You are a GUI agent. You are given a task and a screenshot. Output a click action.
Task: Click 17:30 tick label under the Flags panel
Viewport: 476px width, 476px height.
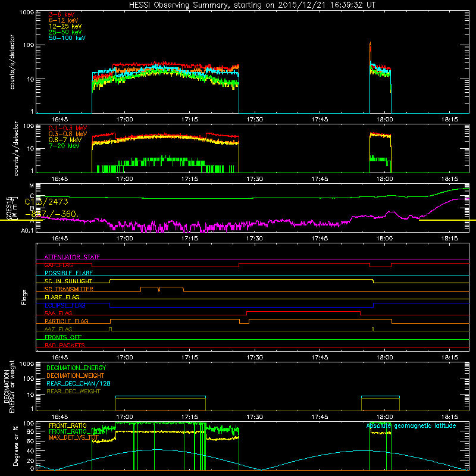pyautogui.click(x=255, y=358)
